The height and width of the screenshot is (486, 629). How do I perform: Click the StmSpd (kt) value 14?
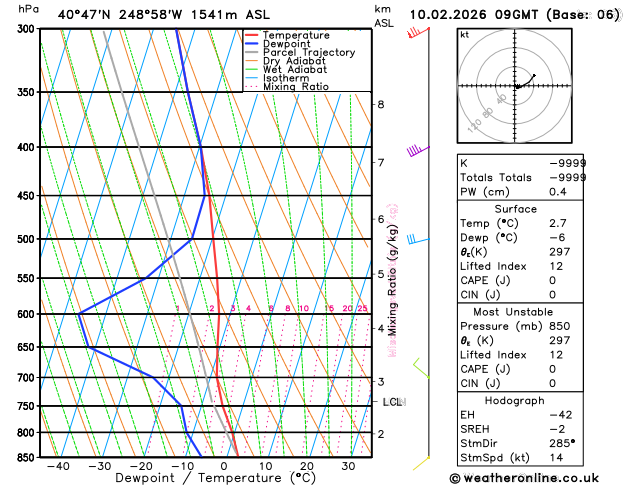pyautogui.click(x=556, y=458)
